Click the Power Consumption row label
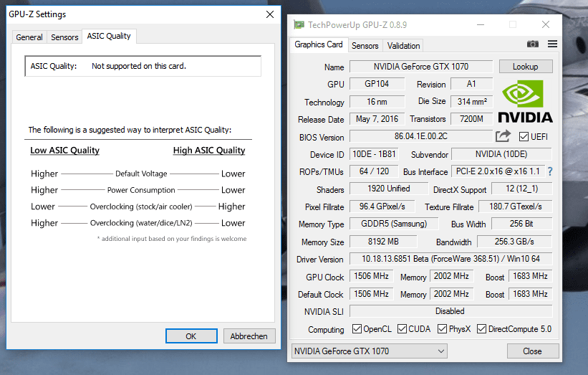Screen dimensions: 588x375 pyautogui.click(x=141, y=190)
